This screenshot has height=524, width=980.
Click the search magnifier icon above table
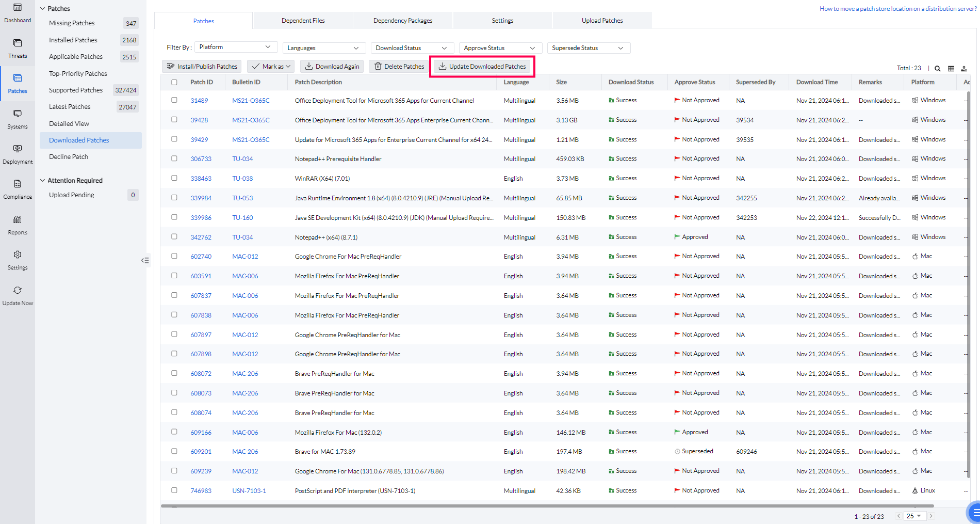[x=938, y=69]
